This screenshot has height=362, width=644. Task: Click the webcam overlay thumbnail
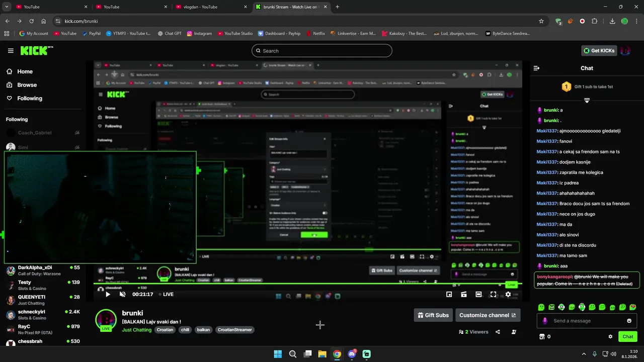(x=100, y=207)
